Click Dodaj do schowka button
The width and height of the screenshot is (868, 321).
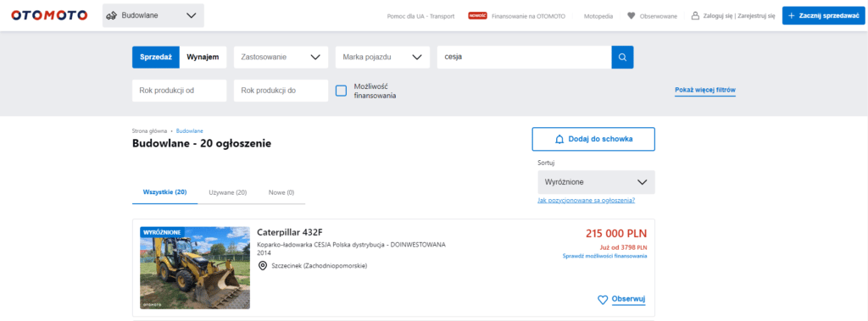point(593,139)
